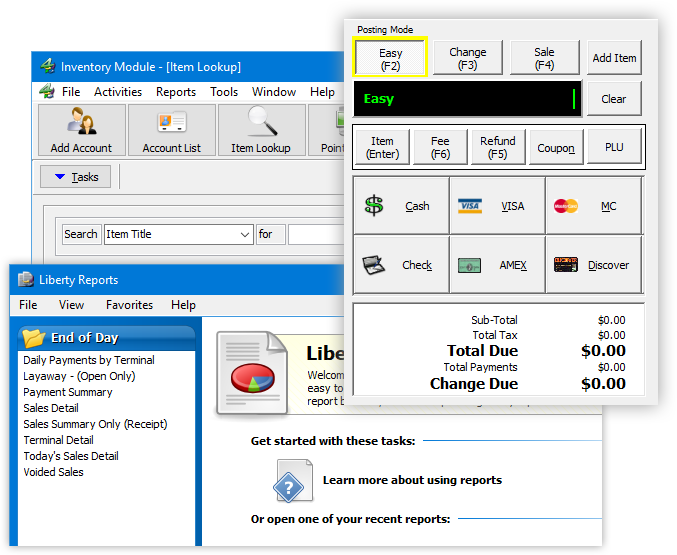Click the End of Day folder icon

[34, 338]
